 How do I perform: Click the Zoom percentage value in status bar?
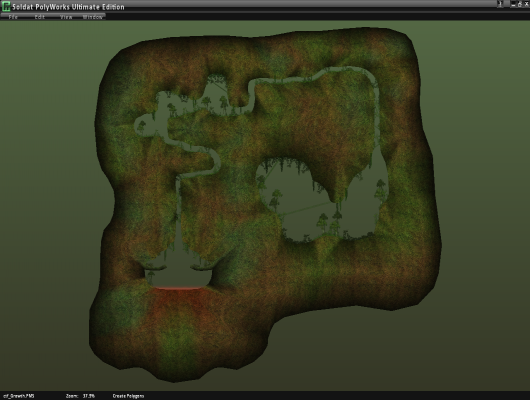tap(89, 396)
